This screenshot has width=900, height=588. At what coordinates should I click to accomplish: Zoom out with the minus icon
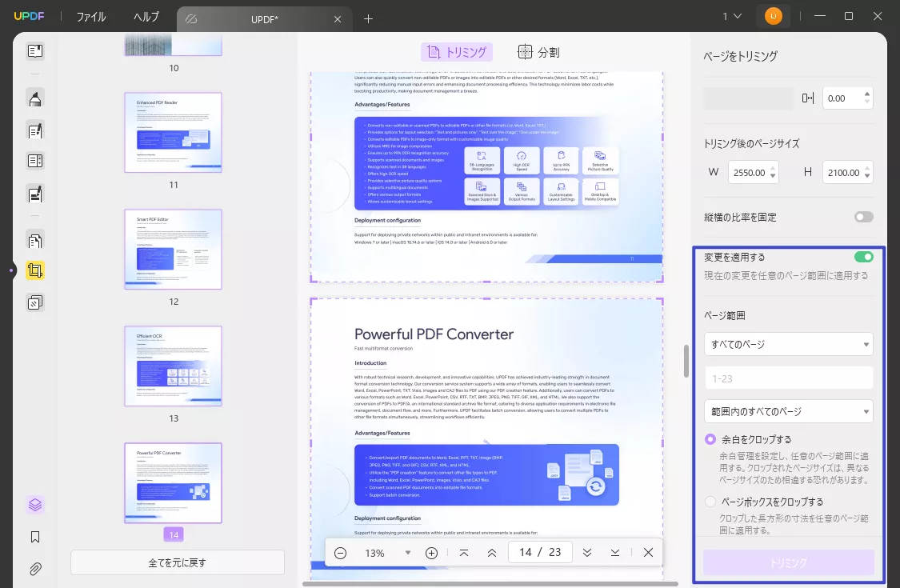(340, 553)
